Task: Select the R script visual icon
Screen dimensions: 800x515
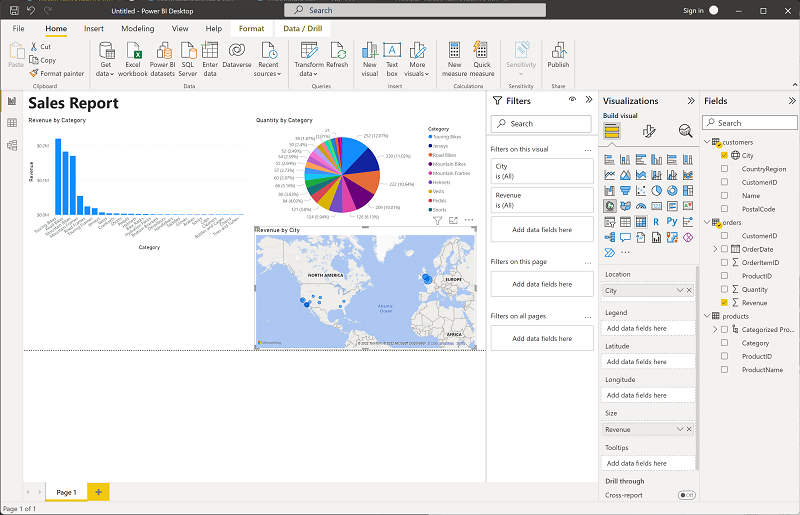Action: click(x=656, y=222)
